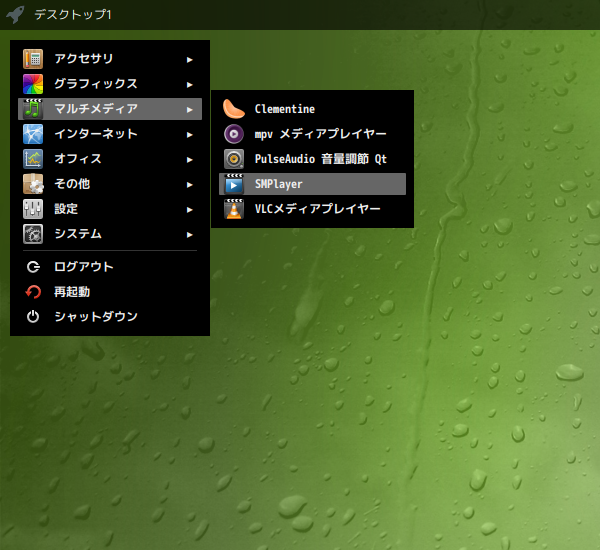600x550 pixels.
Task: Click the purple mpv player icon
Action: [234, 134]
